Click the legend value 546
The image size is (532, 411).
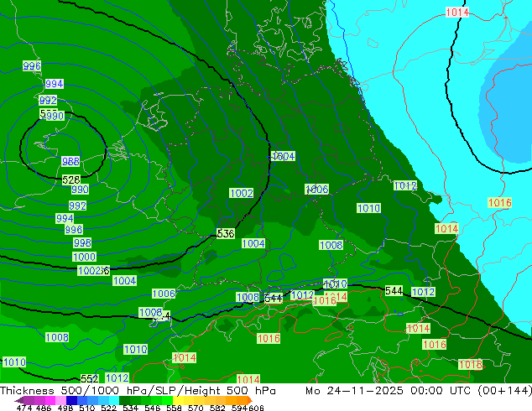[153, 408]
